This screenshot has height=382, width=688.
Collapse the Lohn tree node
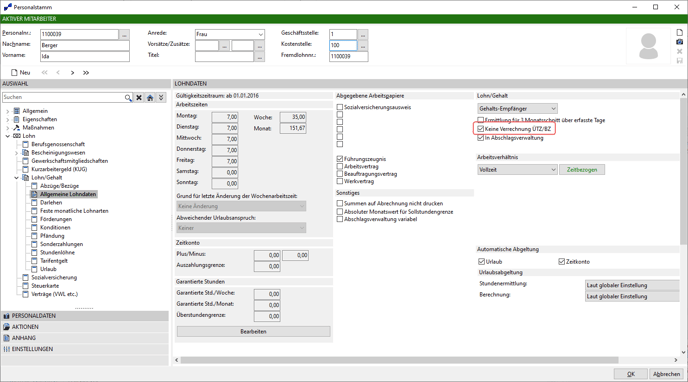[7, 136]
